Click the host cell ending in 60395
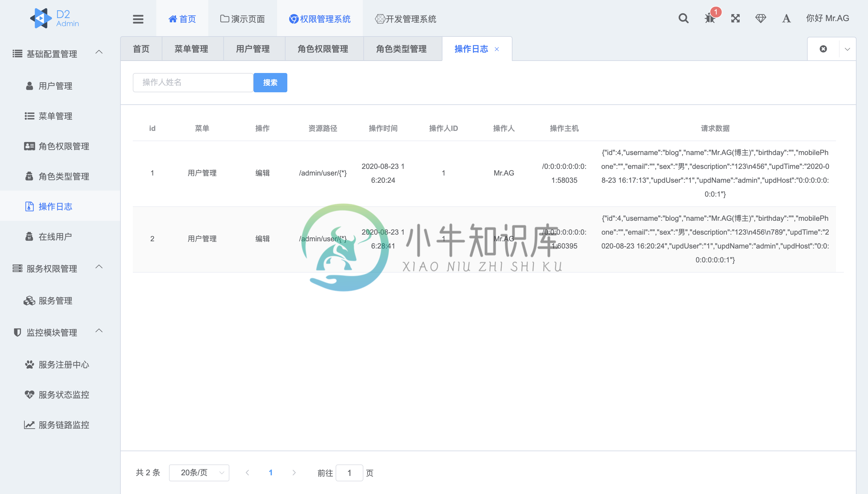868x494 pixels. coord(564,239)
